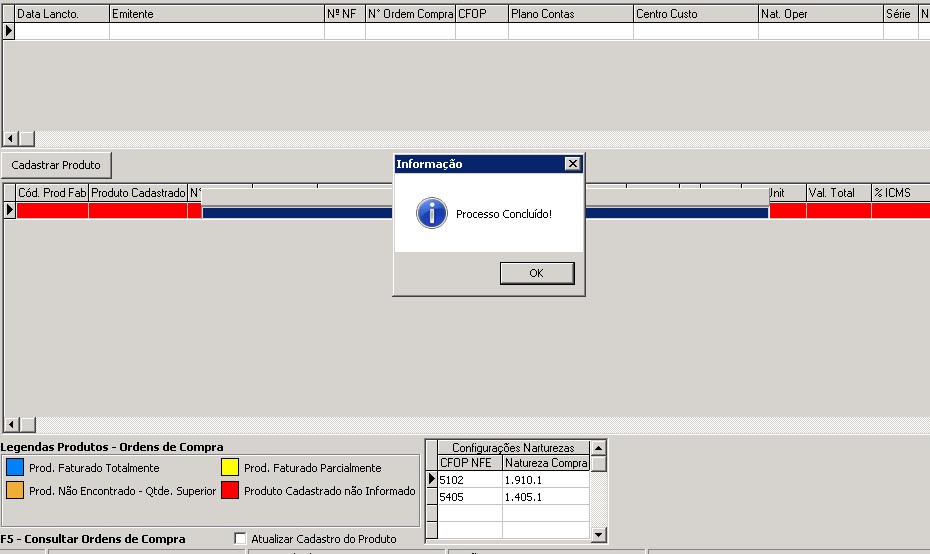Click OK in the Informação dialog
Viewport: 930px width, 554px height.
[x=537, y=273]
